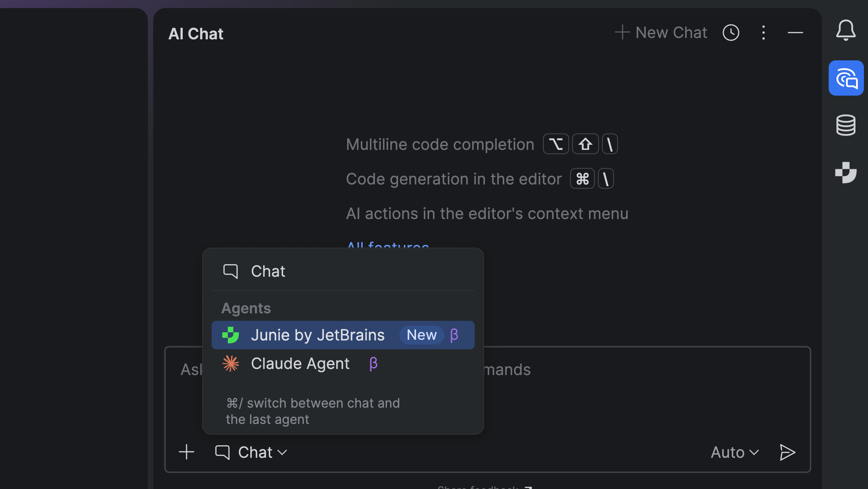Open the Junie tool window icon
The width and height of the screenshot is (868, 489).
pyautogui.click(x=846, y=173)
